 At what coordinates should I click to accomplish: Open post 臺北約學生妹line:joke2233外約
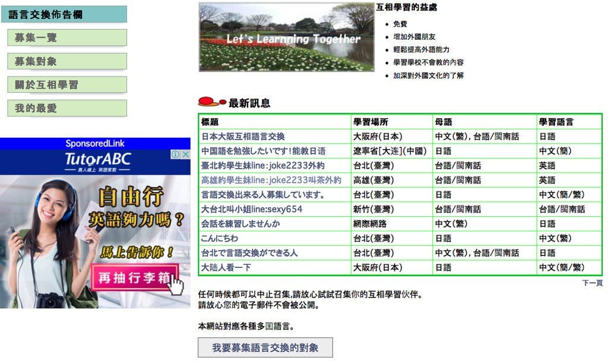point(262,166)
